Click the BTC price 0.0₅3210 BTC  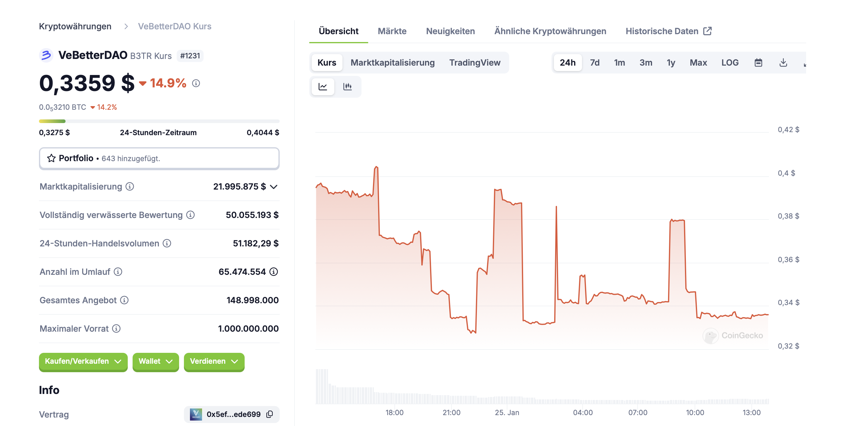pyautogui.click(x=63, y=107)
